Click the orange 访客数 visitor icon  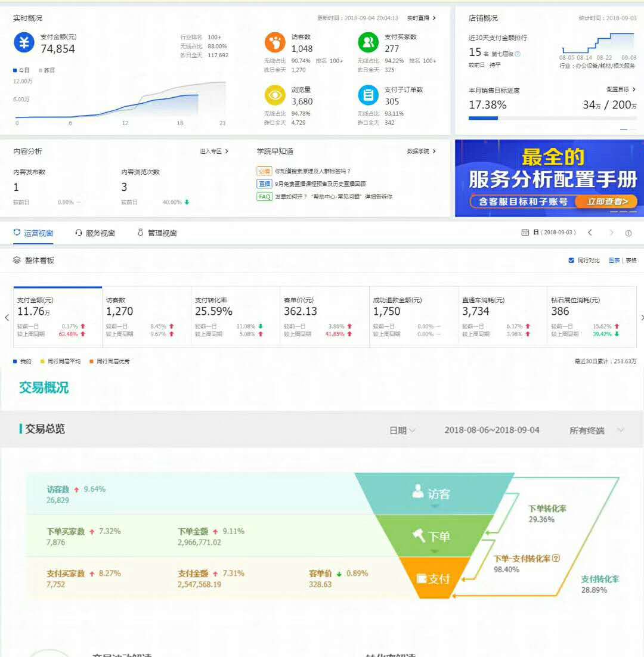tap(274, 43)
